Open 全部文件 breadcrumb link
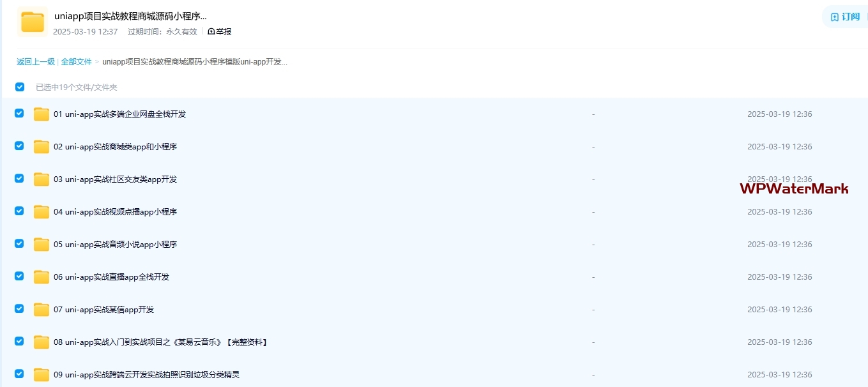Screen dimensions: 868x387 [x=77, y=62]
